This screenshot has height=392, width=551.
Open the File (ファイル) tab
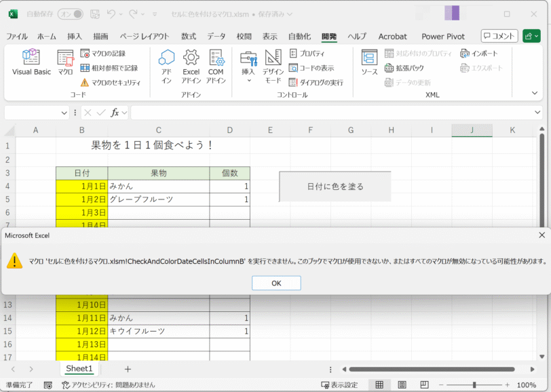point(17,36)
